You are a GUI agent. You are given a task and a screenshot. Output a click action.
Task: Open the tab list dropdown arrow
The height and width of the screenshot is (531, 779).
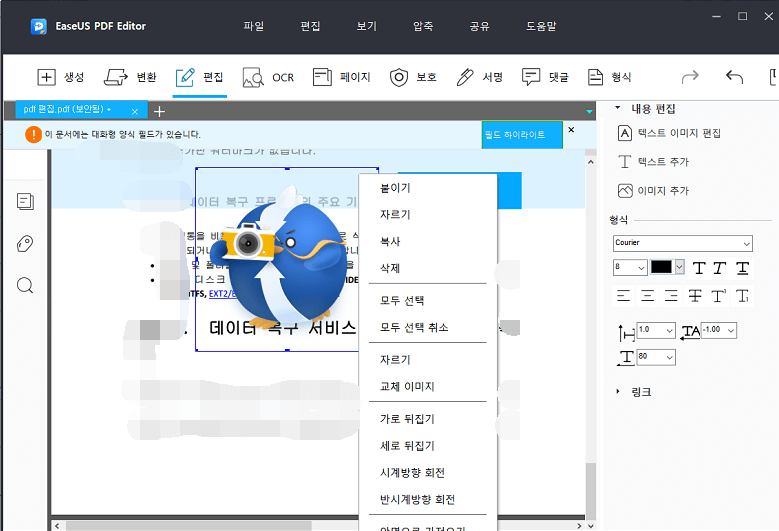click(589, 111)
